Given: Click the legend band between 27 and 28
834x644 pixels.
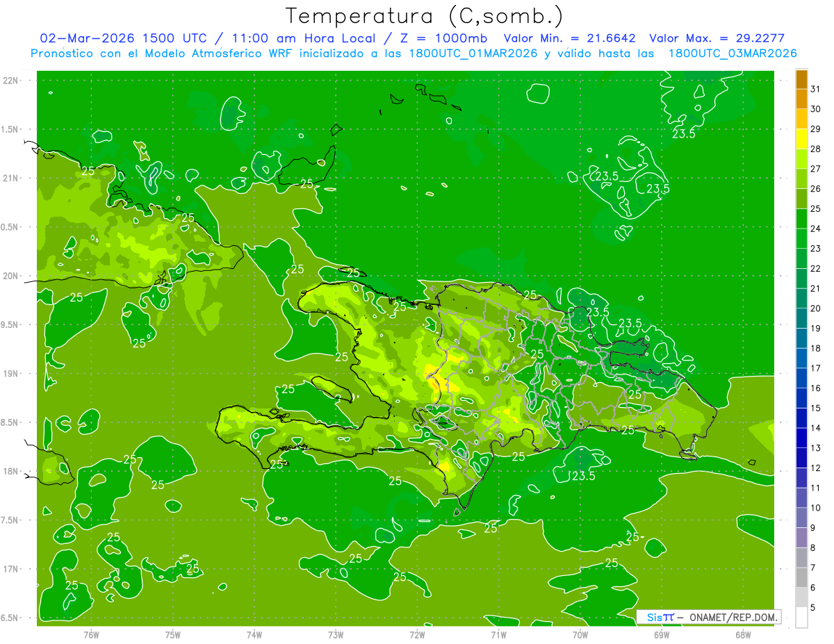Looking at the screenshot, I should [x=801, y=159].
